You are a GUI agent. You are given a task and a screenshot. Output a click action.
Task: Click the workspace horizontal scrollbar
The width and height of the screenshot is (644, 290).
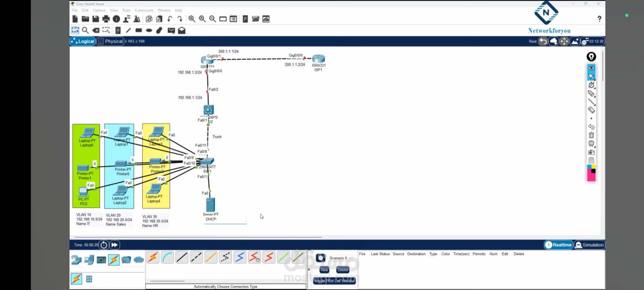(x=198, y=237)
